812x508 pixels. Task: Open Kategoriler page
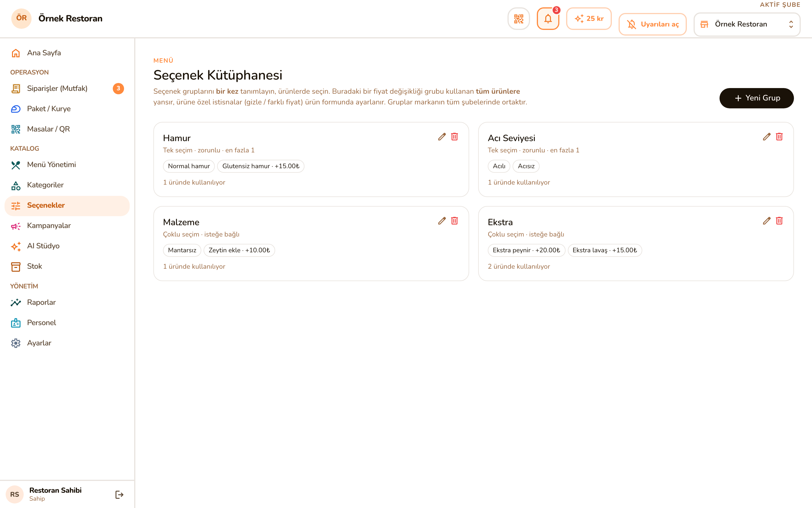pos(67,185)
